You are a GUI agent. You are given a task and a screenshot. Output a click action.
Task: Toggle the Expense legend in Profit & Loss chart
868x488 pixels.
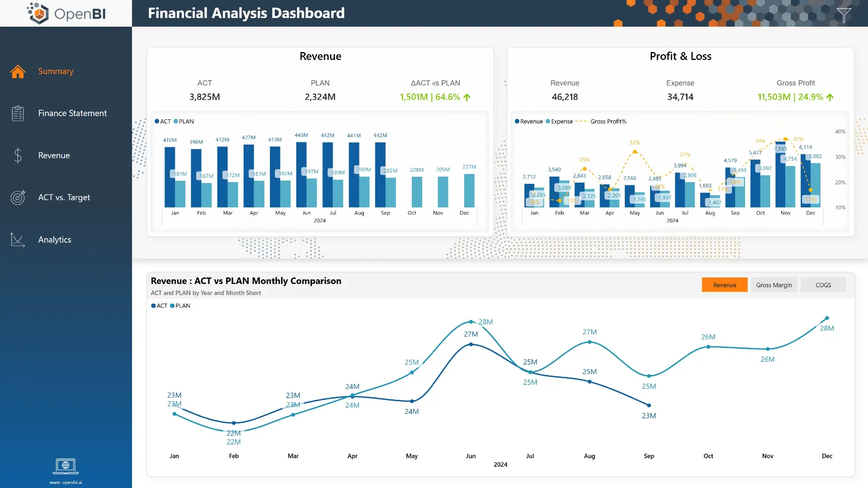561,122
